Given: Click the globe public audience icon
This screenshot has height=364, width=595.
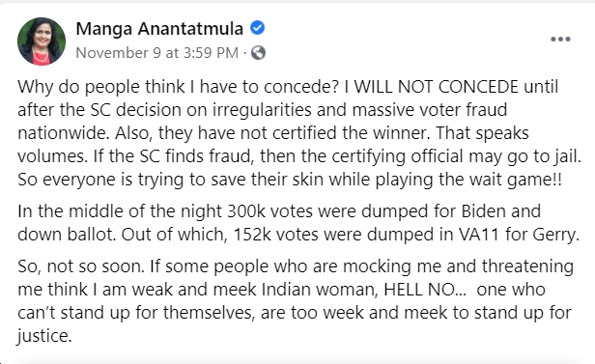Looking at the screenshot, I should (x=258, y=53).
